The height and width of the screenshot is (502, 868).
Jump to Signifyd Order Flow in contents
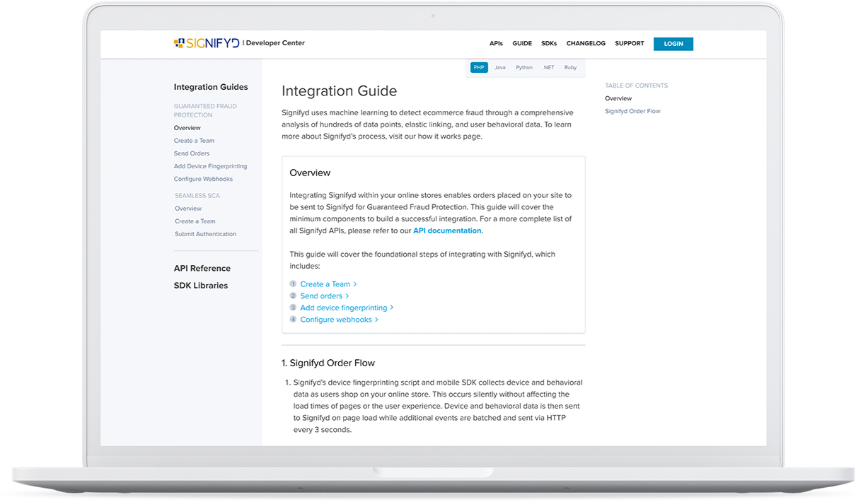[x=632, y=111]
